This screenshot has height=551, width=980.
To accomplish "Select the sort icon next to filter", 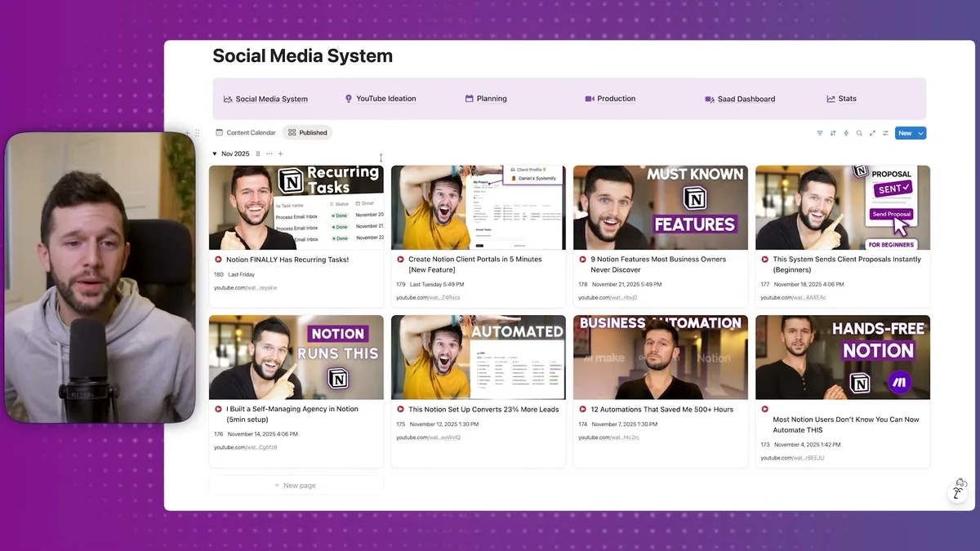I will click(832, 132).
